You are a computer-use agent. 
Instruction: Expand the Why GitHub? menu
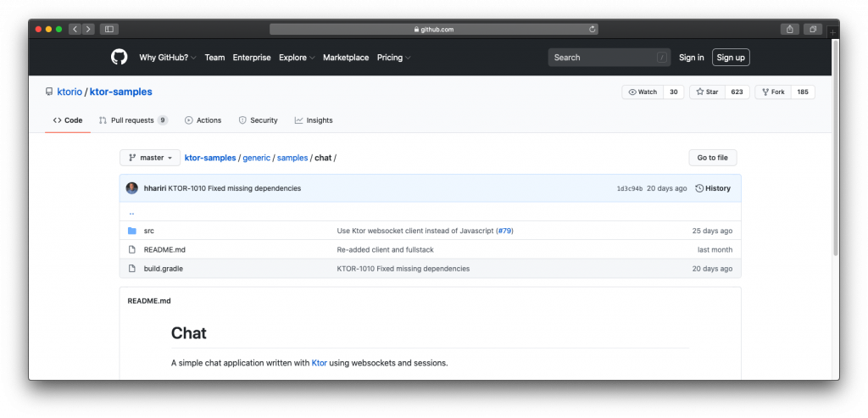(x=168, y=58)
